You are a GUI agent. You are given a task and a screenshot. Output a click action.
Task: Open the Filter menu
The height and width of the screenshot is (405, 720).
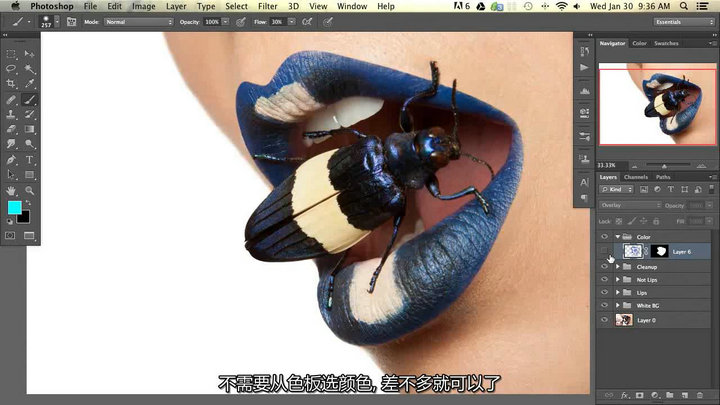267,6
